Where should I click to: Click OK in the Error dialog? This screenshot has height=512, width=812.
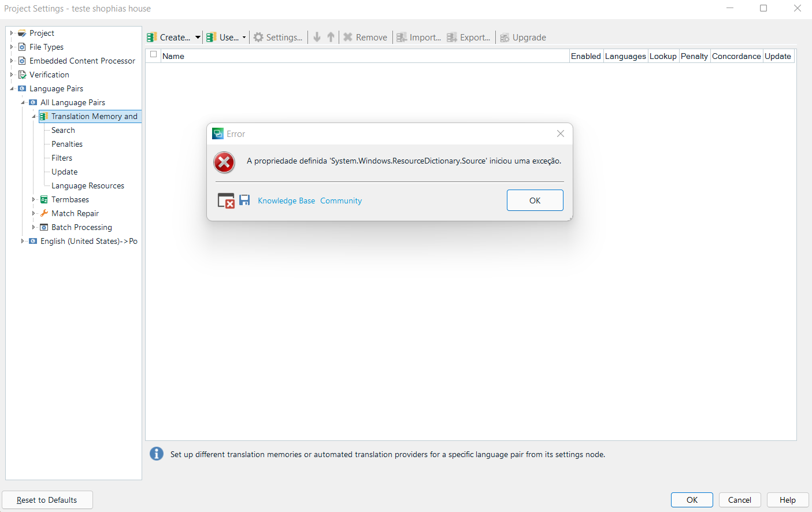point(535,201)
